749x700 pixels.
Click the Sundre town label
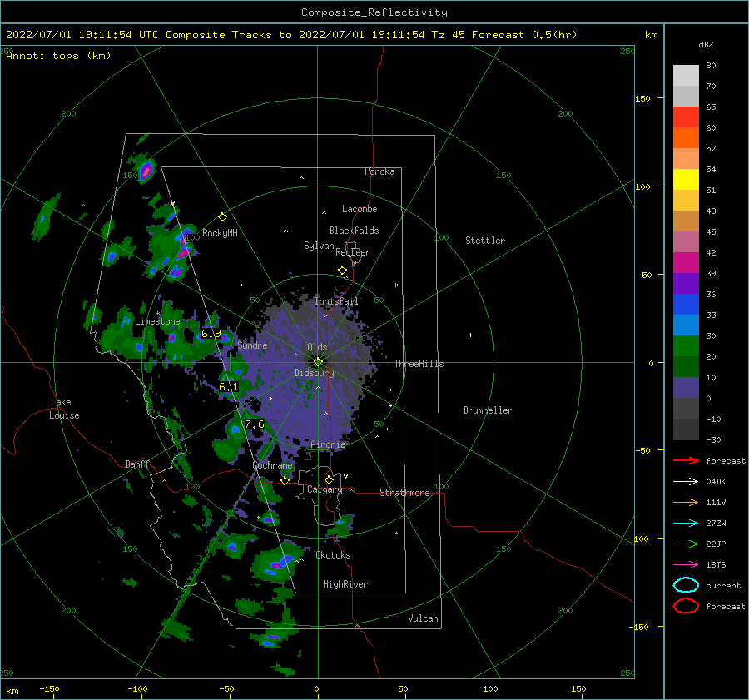[252, 345]
